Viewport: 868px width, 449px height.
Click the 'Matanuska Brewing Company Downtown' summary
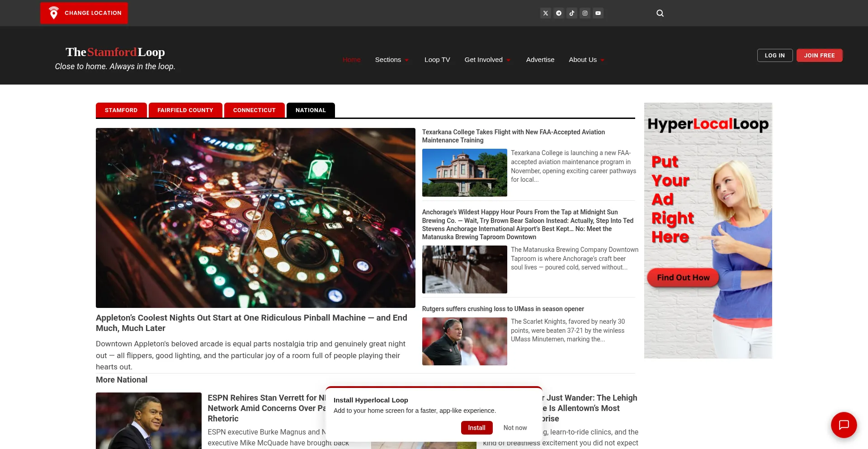(x=575, y=258)
